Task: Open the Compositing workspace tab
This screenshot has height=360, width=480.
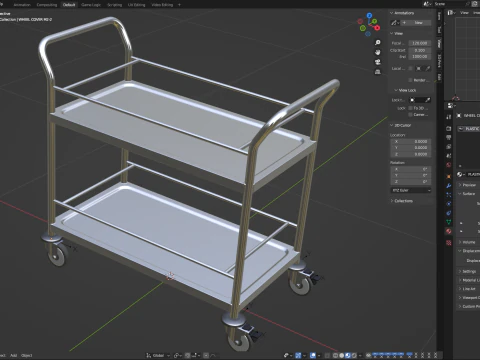Action: click(47, 5)
